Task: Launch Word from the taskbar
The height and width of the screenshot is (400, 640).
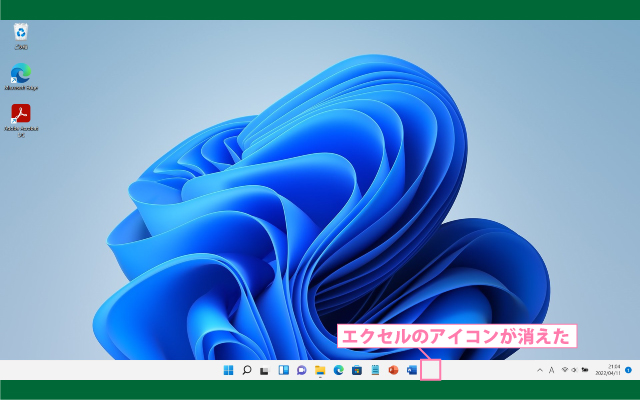Action: (412, 370)
